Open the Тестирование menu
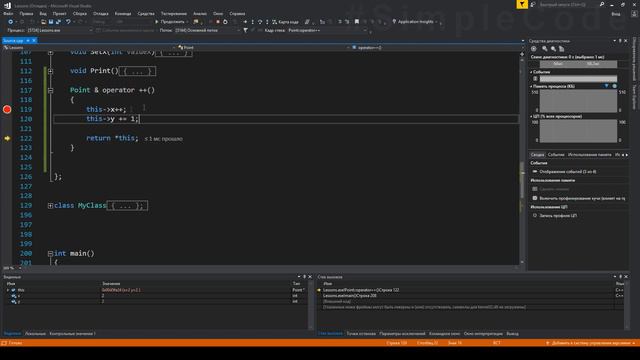This screenshot has height=360, width=640. (173, 13)
